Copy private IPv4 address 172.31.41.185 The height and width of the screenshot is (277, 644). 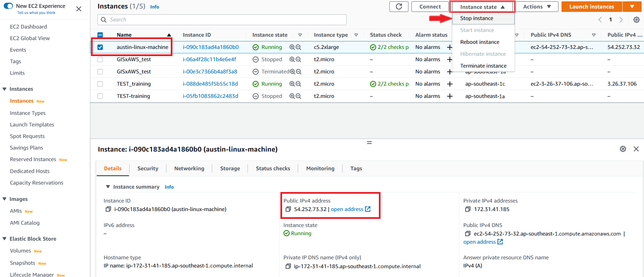(x=468, y=209)
